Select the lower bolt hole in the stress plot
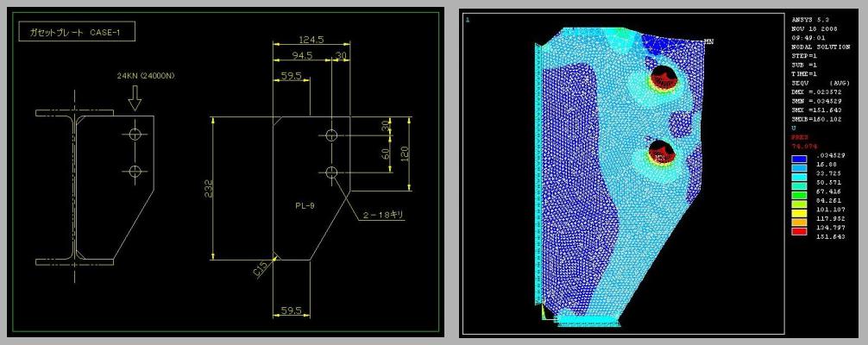 pyautogui.click(x=660, y=151)
